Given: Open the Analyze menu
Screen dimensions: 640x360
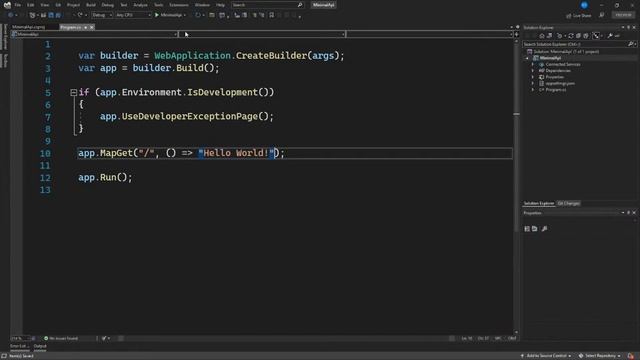Looking at the screenshot, I should [140, 5].
